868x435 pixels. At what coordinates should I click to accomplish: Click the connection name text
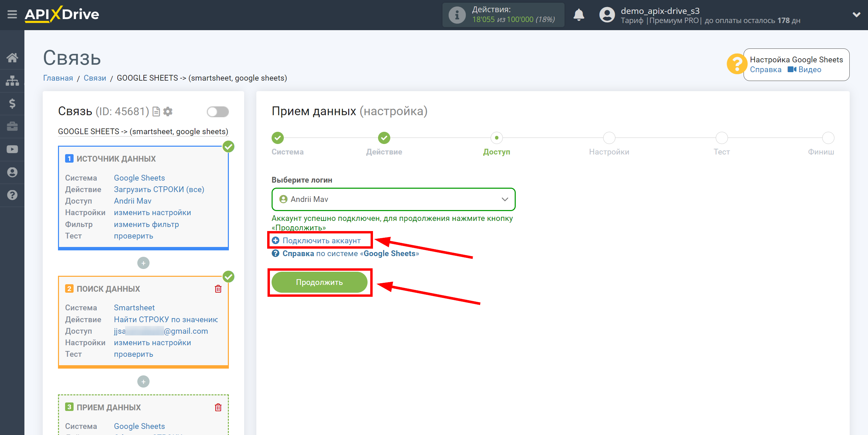click(x=143, y=131)
